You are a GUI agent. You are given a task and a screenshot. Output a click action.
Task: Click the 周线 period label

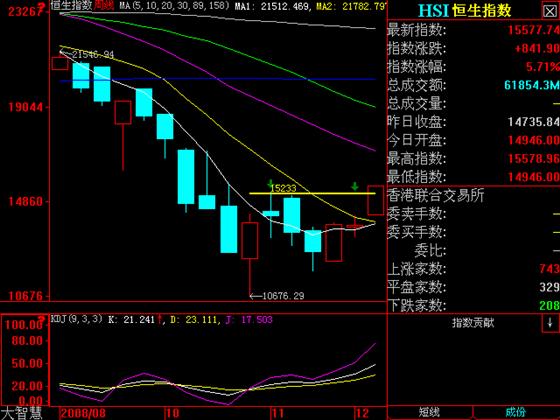coord(103,5)
